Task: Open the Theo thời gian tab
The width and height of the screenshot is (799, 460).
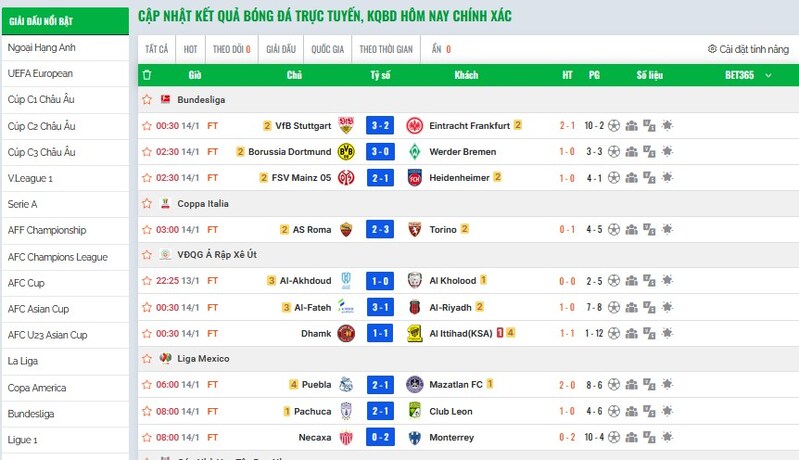Action: pyautogui.click(x=385, y=49)
